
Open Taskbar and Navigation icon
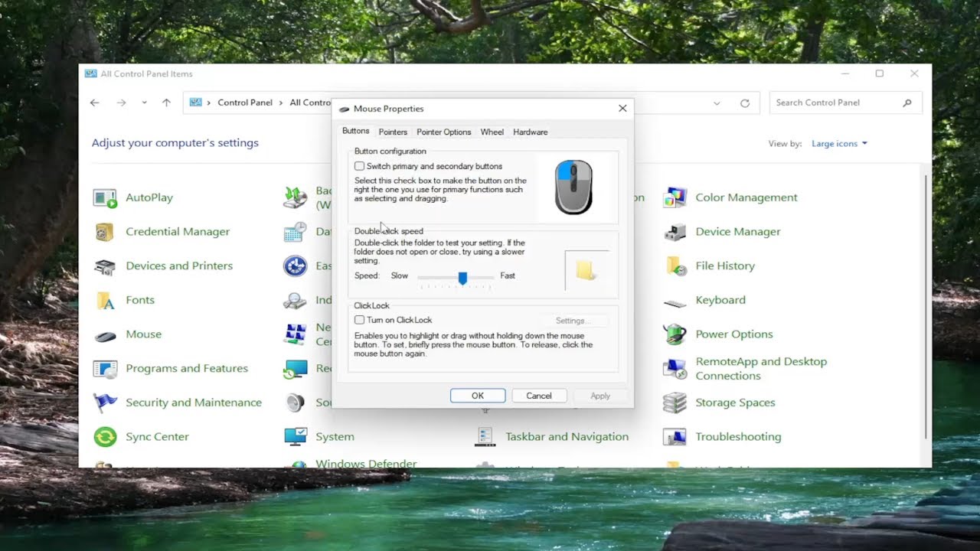pos(485,437)
